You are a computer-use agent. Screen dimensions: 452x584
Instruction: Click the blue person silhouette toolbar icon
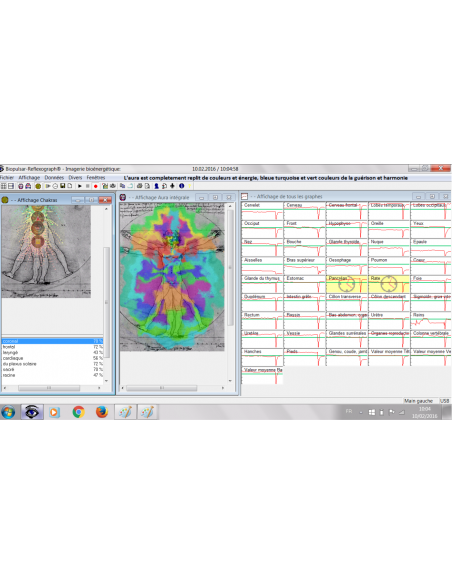[x=156, y=186]
